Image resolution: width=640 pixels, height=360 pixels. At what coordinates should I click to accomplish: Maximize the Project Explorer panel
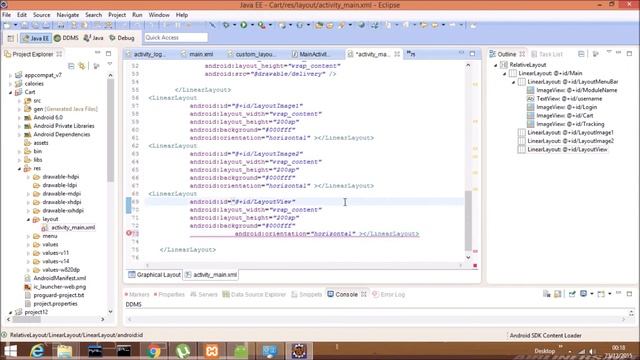point(109,53)
